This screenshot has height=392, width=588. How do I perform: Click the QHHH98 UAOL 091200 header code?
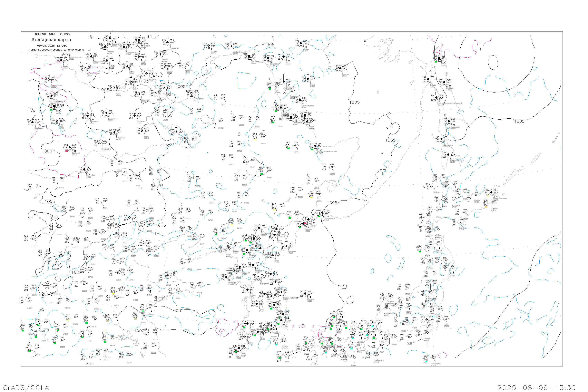click(53, 34)
